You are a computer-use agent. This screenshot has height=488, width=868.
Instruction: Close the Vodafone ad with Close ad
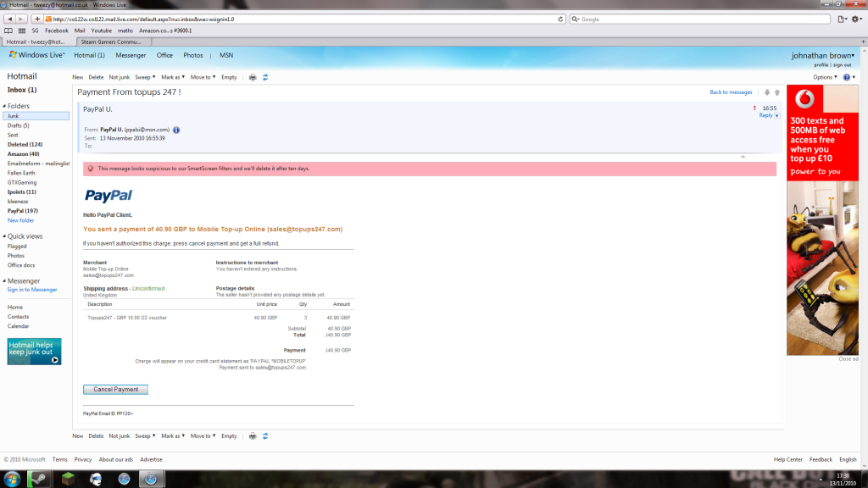848,359
